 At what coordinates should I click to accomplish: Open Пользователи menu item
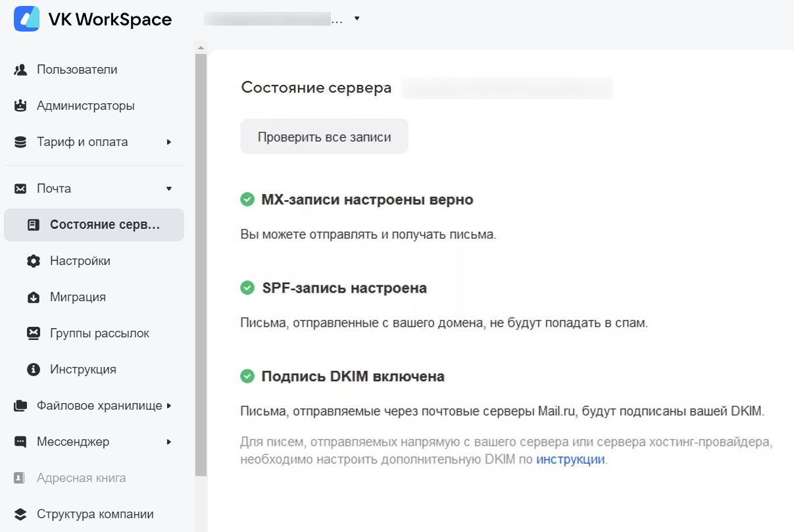[x=93, y=70]
